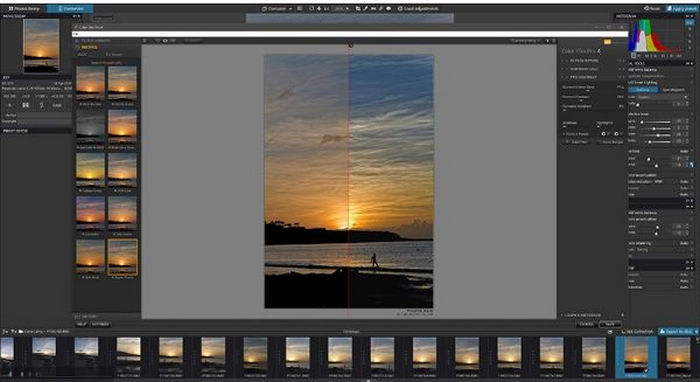Open the background color dropdown above the preview

[527, 41]
